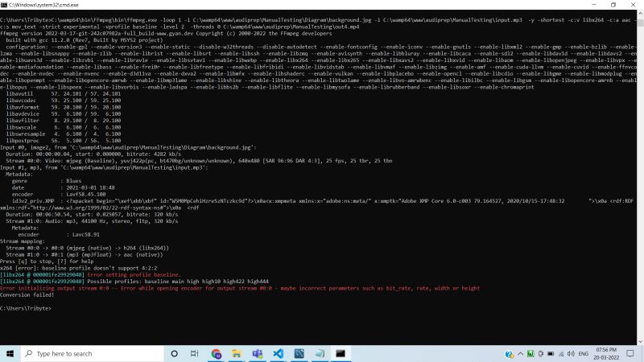Click the 'Conversion failed!' line
The width and height of the screenshot is (644, 362).
27,294
